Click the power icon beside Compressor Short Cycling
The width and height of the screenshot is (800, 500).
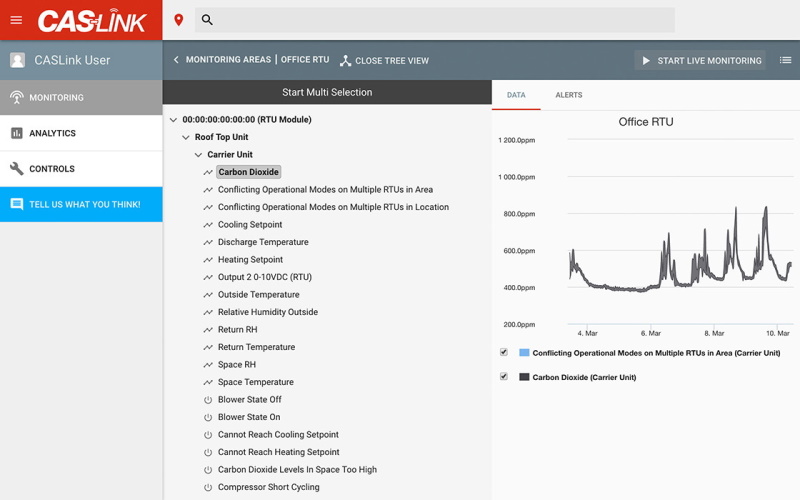(208, 487)
